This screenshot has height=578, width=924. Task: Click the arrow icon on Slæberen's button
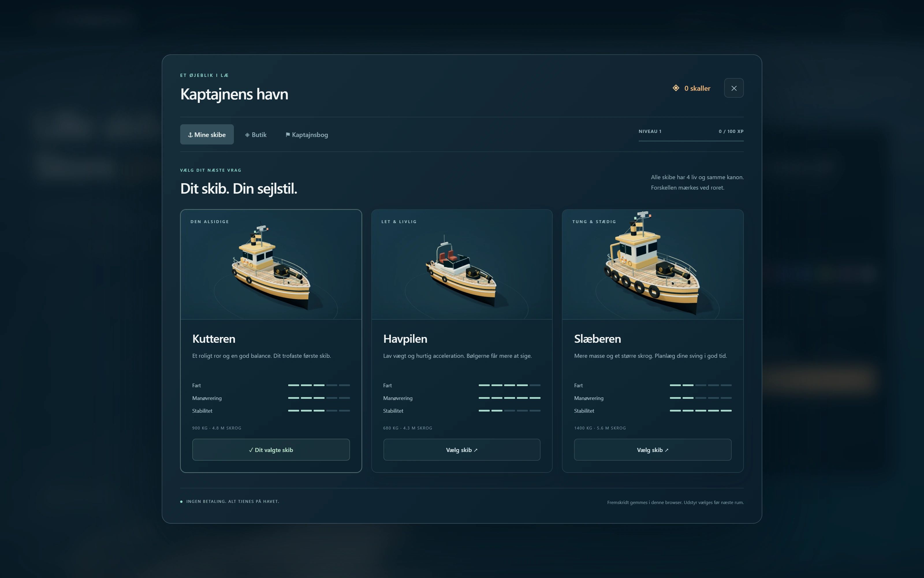(666, 450)
